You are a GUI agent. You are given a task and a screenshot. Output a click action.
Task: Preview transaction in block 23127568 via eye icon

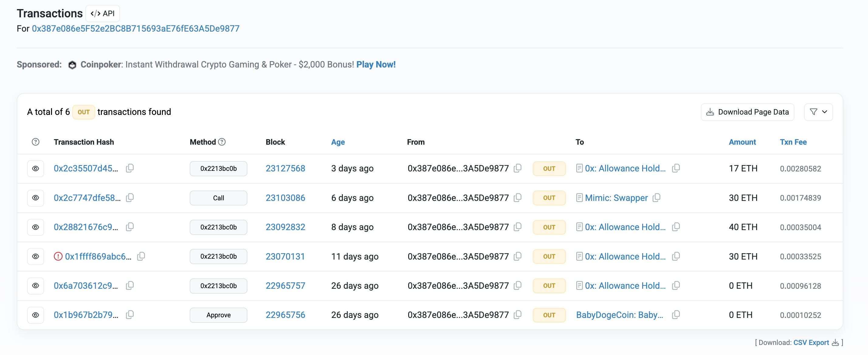click(35, 168)
